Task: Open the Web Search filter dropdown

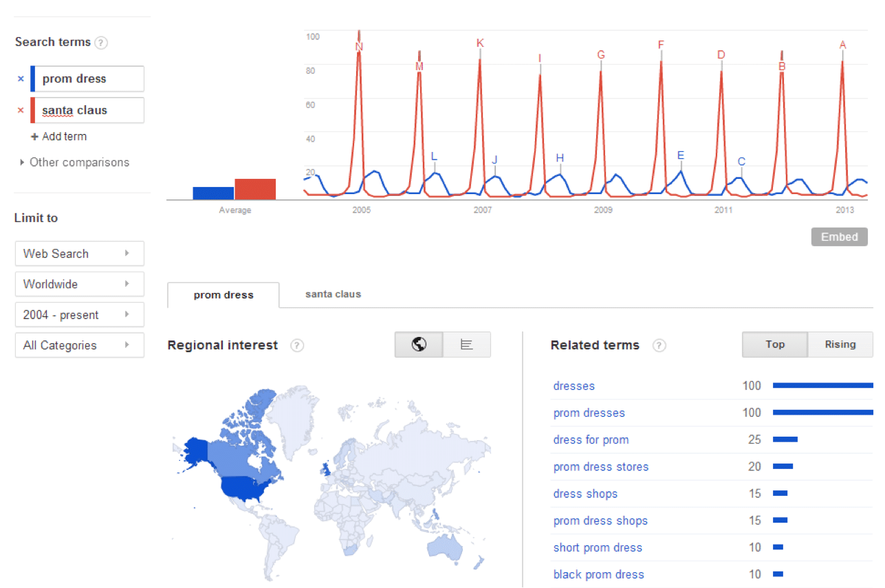Action: click(x=79, y=253)
